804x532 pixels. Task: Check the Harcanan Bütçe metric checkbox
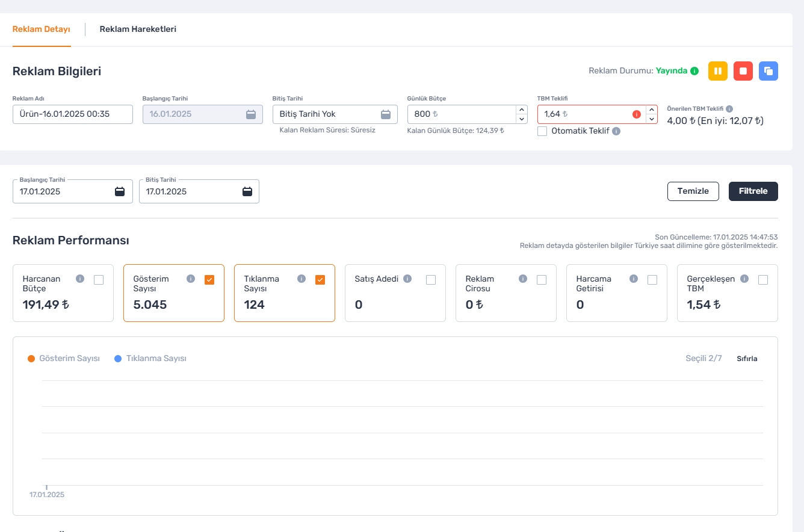click(x=99, y=279)
